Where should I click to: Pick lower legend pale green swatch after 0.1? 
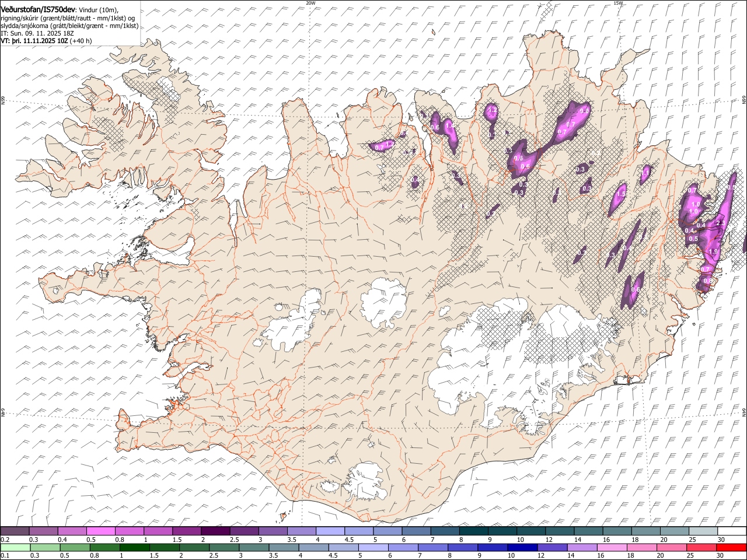click(15, 547)
